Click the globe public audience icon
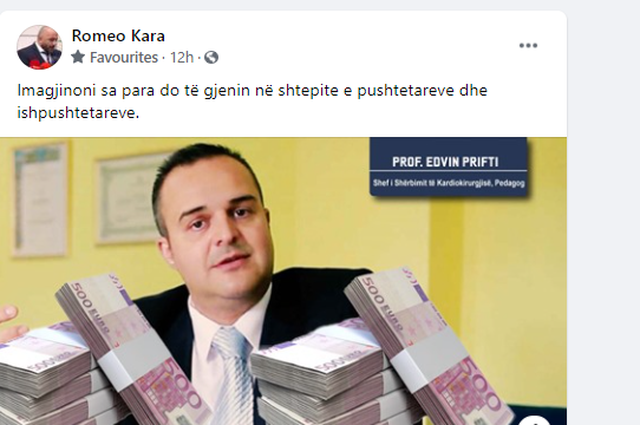The height and width of the screenshot is (425, 640). (211, 58)
